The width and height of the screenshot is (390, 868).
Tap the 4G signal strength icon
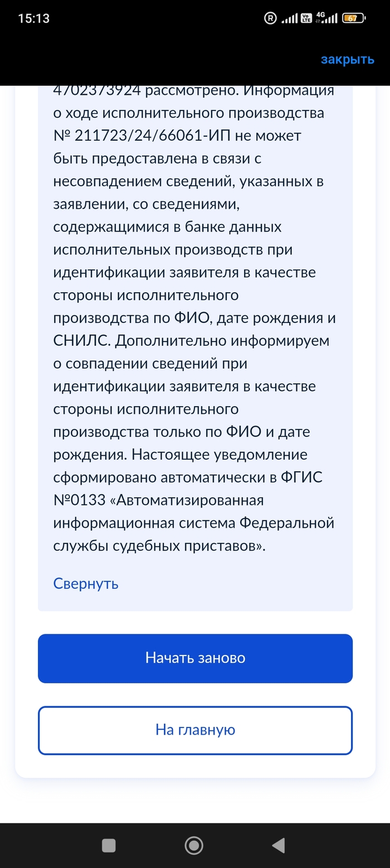point(326,18)
